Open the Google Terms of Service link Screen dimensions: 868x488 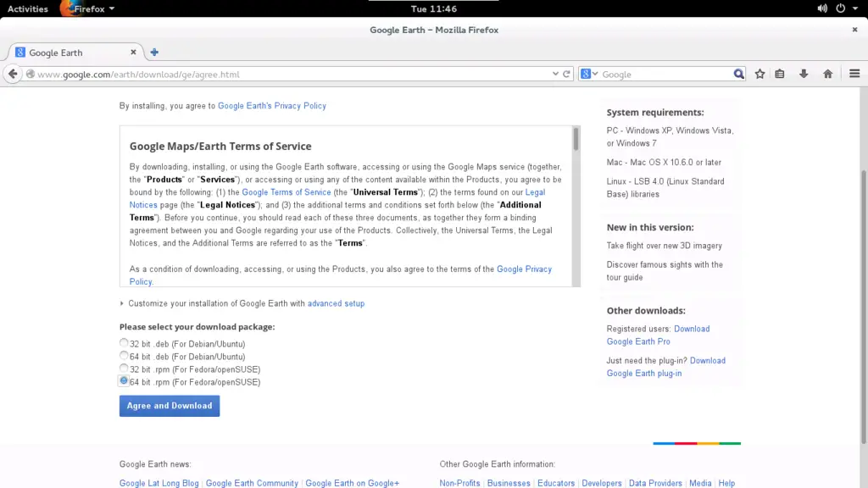(287, 192)
